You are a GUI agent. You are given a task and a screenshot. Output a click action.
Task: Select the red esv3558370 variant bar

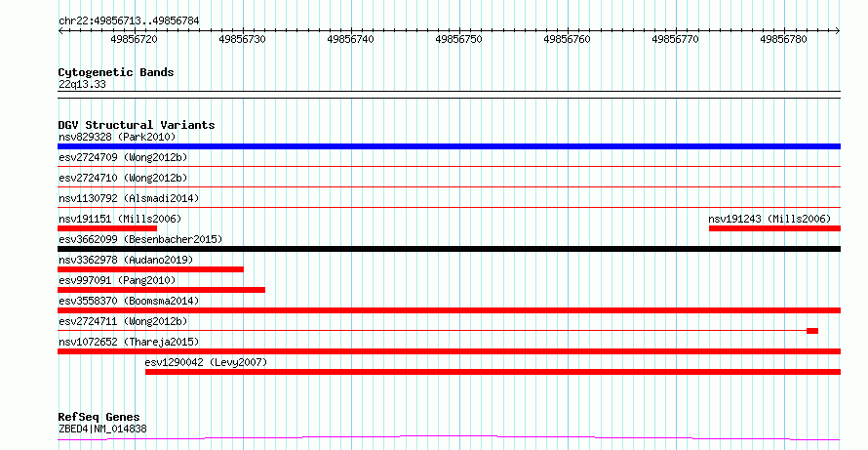point(449,310)
